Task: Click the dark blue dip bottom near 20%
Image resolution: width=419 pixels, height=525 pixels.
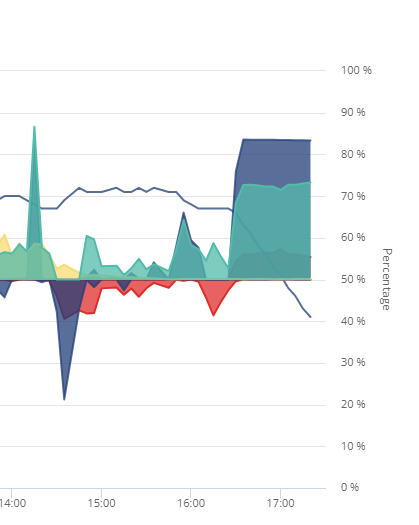Action: tap(64, 398)
